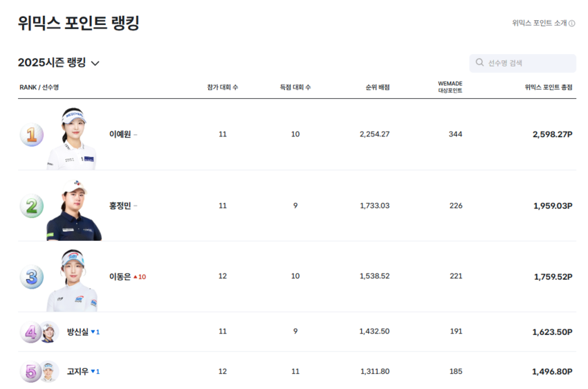Click info icon beside 위믹스 포인트 소개
Screen dimensions: 588x389
coord(572,23)
